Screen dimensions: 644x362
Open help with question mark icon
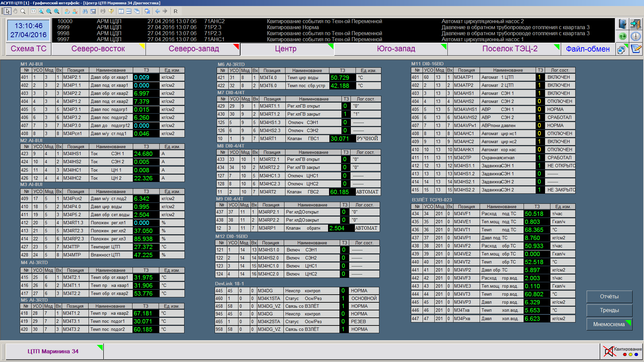111,11
